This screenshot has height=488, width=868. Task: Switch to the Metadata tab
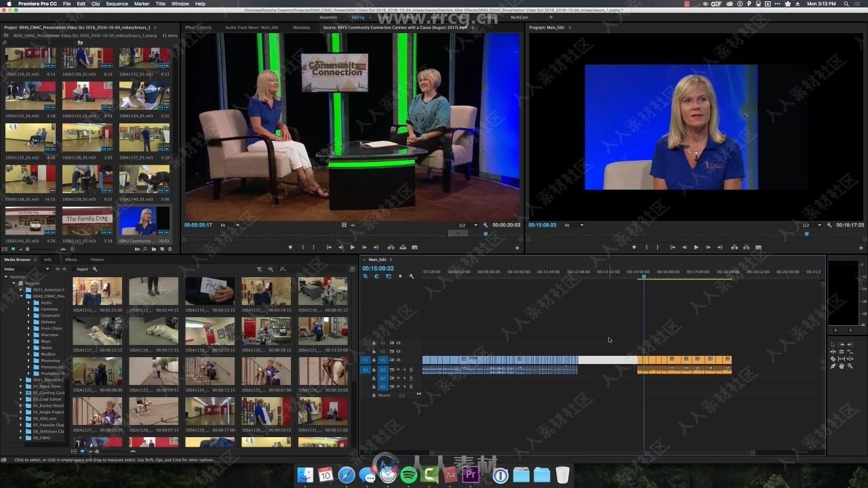tap(301, 28)
